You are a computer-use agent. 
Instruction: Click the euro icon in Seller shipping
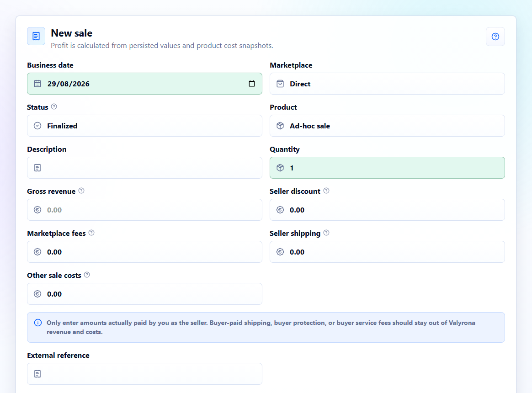point(280,252)
